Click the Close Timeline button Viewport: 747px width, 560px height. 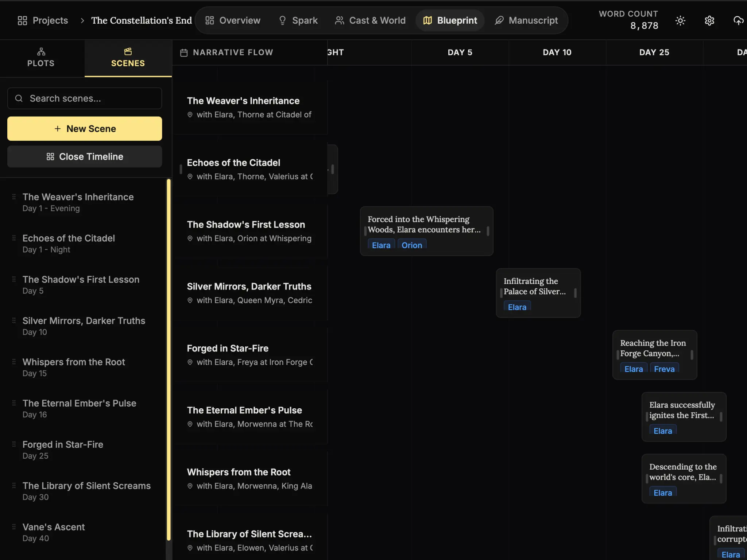pyautogui.click(x=84, y=156)
